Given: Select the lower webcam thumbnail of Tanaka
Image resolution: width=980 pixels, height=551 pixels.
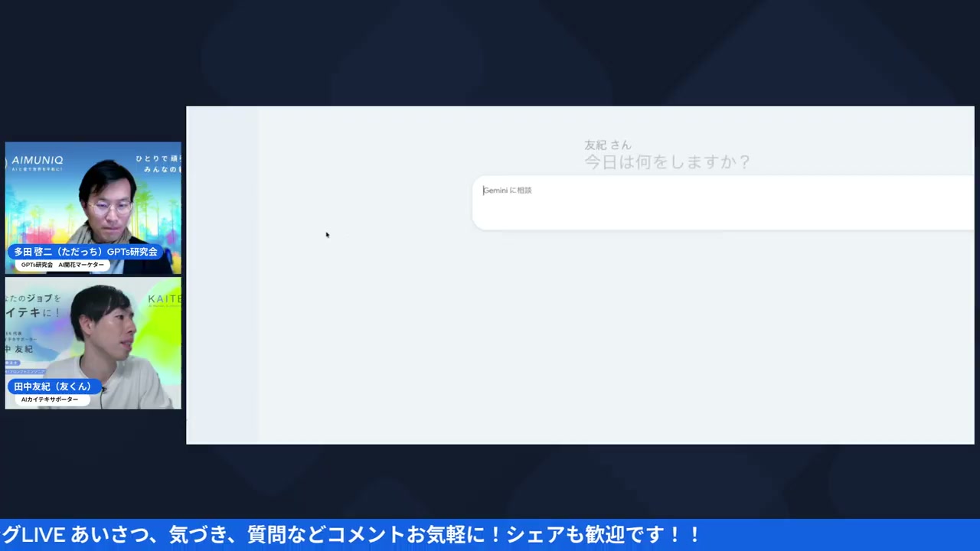Looking at the screenshot, I should (92, 343).
